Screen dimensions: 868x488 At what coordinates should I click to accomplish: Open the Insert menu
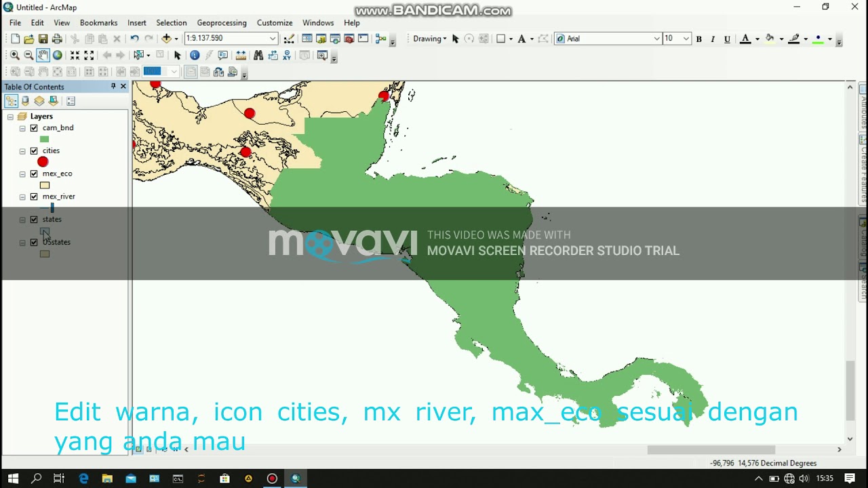click(x=136, y=22)
